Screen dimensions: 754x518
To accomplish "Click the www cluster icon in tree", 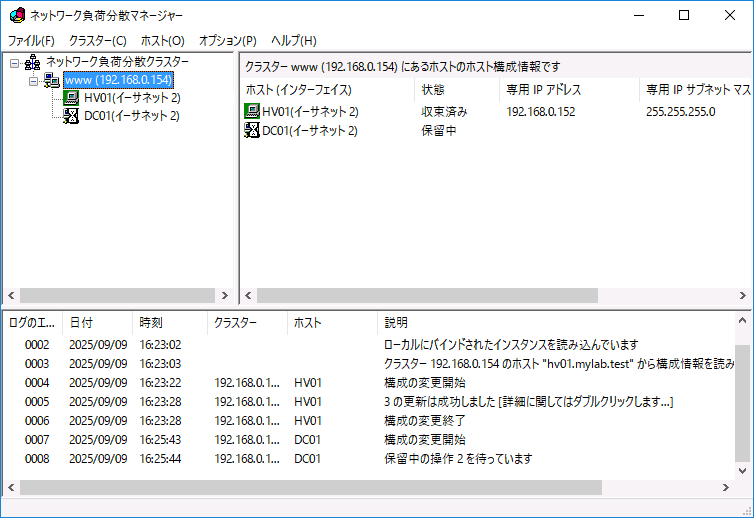I will (52, 80).
